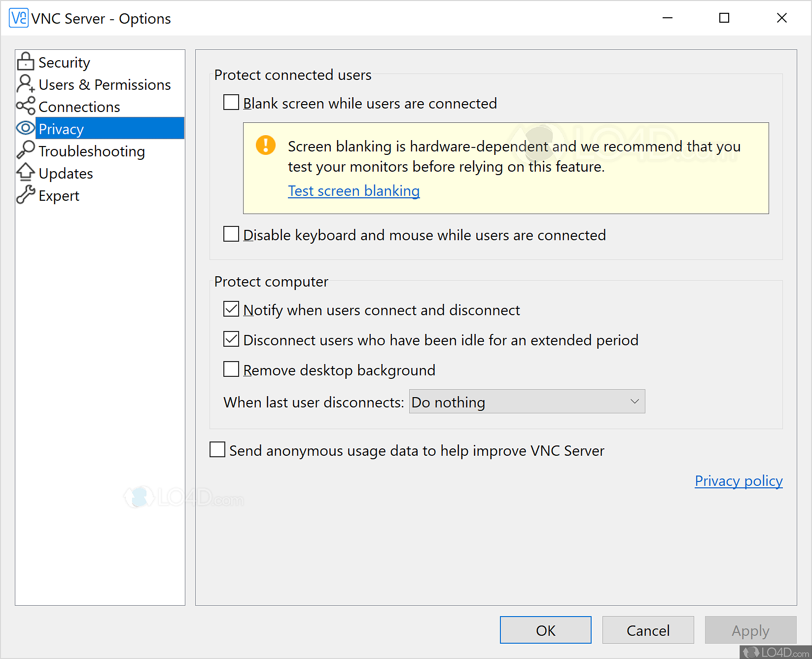Click the VNC Server logo in title bar
812x659 pixels.
[x=19, y=18]
